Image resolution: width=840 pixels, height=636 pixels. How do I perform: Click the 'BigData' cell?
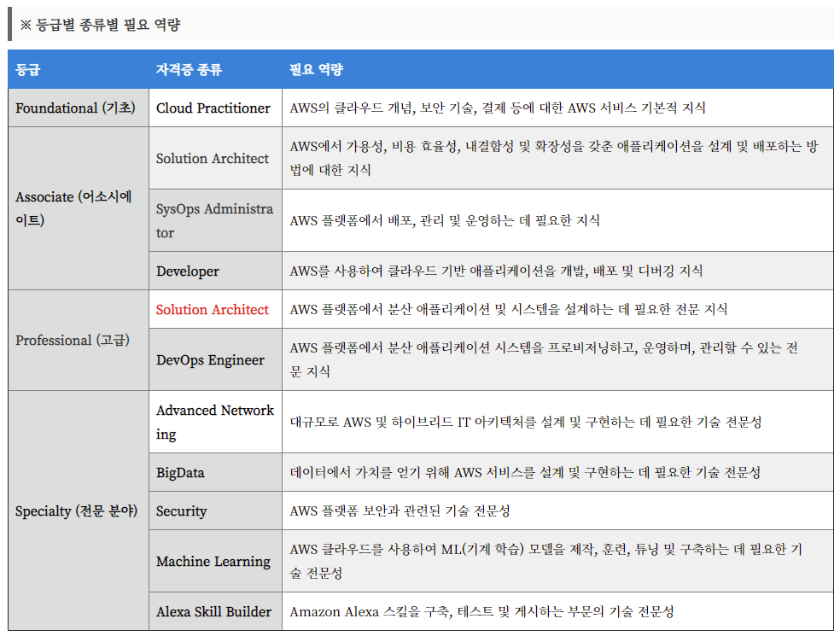(215, 472)
